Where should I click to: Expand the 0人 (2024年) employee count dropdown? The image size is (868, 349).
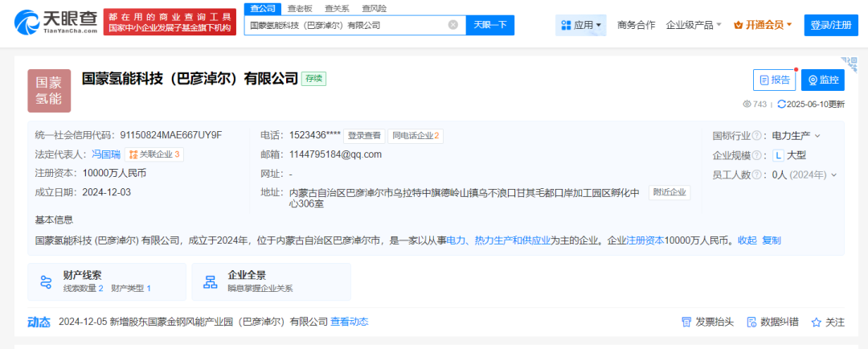[x=805, y=175]
